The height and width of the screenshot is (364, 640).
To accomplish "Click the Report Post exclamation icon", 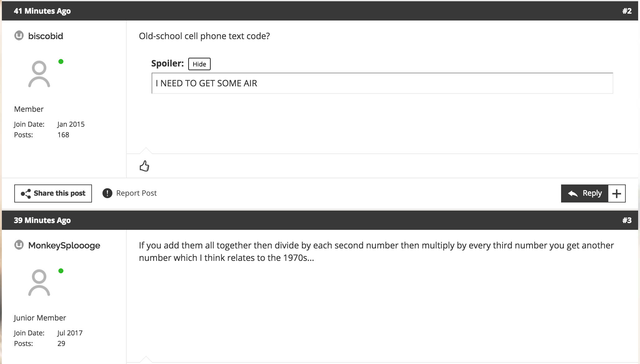I will 107,193.
